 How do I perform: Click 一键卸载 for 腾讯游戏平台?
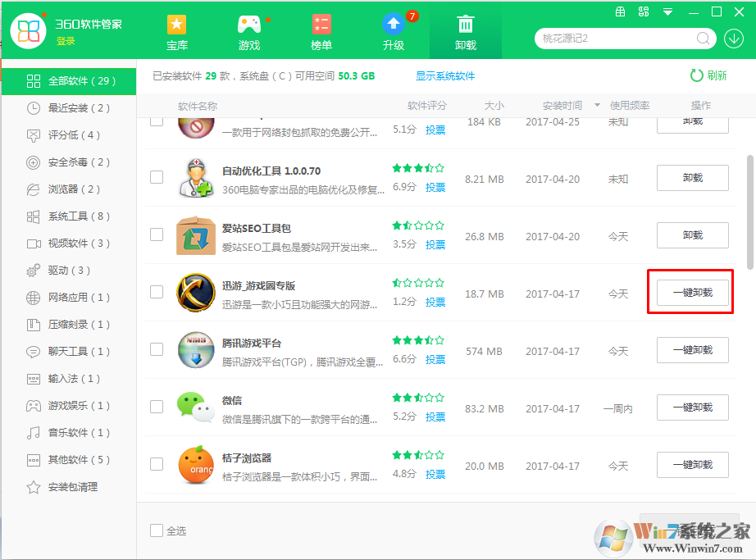pyautogui.click(x=692, y=350)
